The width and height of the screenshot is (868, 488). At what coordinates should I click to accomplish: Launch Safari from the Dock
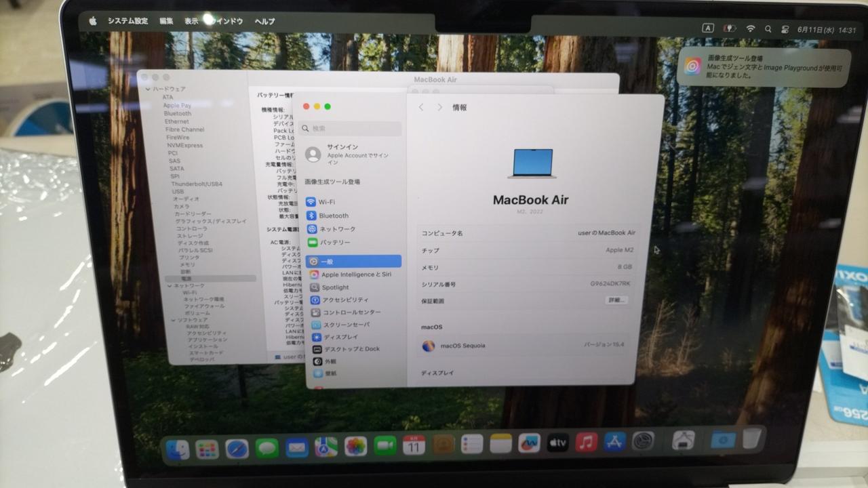coord(237,448)
